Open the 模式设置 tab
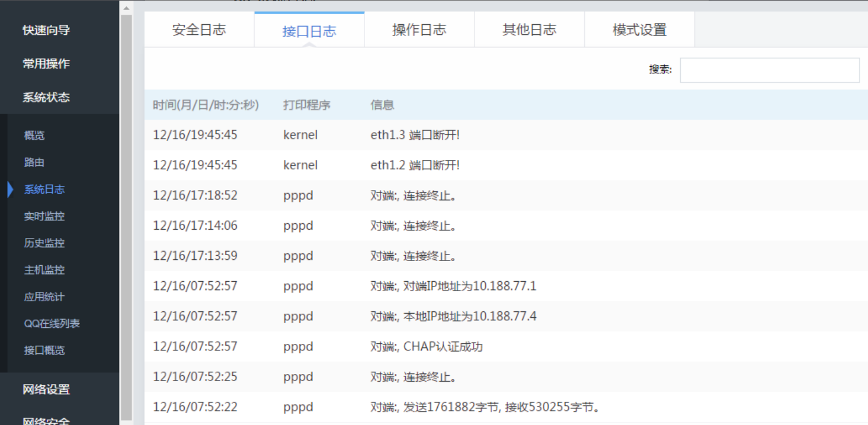Viewport: 868px width, 425px height. tap(639, 30)
